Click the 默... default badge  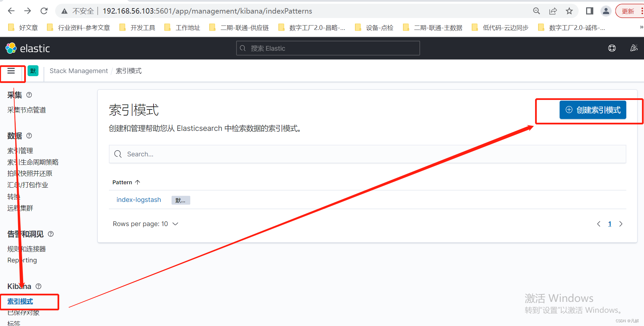coord(181,200)
